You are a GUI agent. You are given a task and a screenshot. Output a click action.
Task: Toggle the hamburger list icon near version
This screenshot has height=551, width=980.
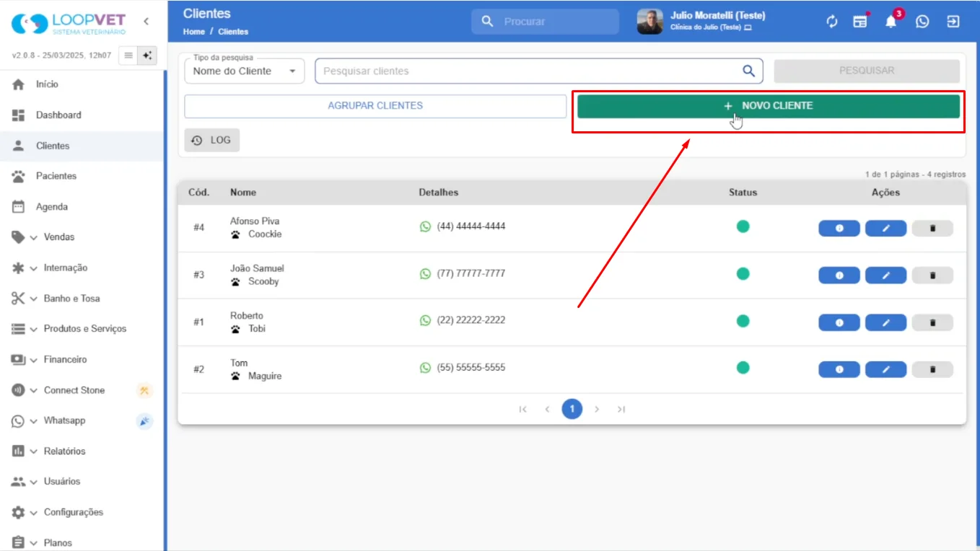128,56
